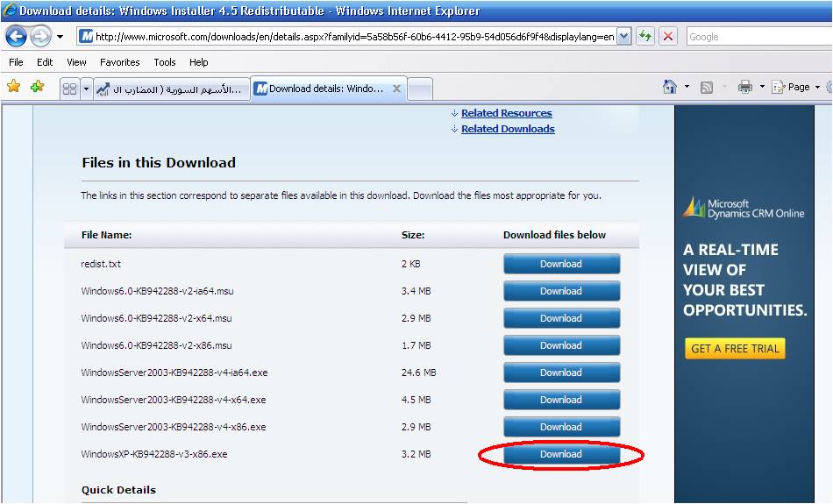Download WindowsServer2003-KB942288-v4-ia64.exe
833x504 pixels.
pos(561,373)
